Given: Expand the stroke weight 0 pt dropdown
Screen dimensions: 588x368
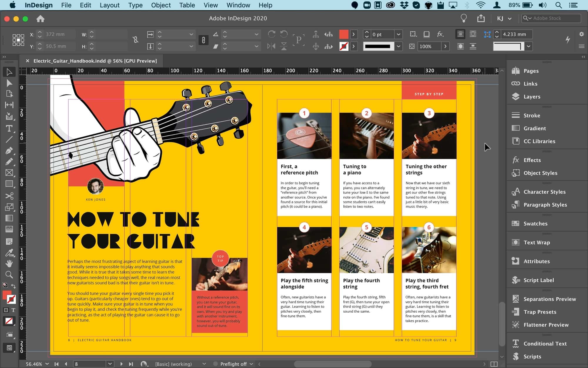Looking at the screenshot, I should point(398,34).
